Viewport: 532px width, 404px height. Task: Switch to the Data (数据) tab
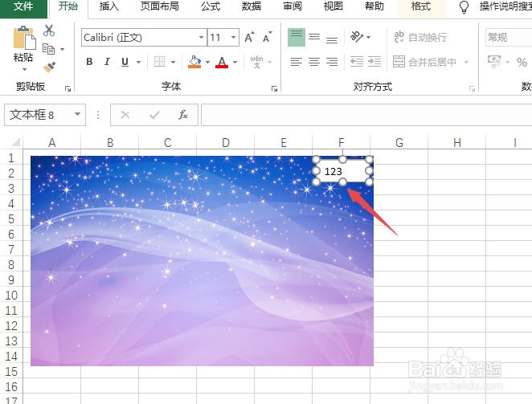point(252,6)
